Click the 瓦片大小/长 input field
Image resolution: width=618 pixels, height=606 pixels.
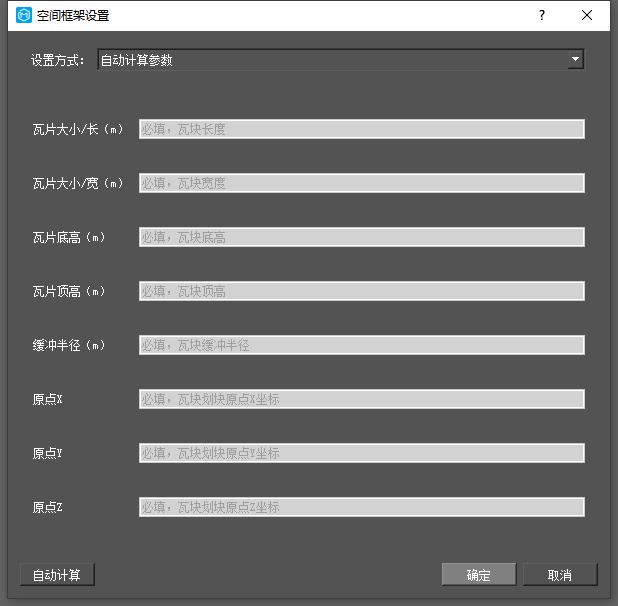(x=361, y=129)
